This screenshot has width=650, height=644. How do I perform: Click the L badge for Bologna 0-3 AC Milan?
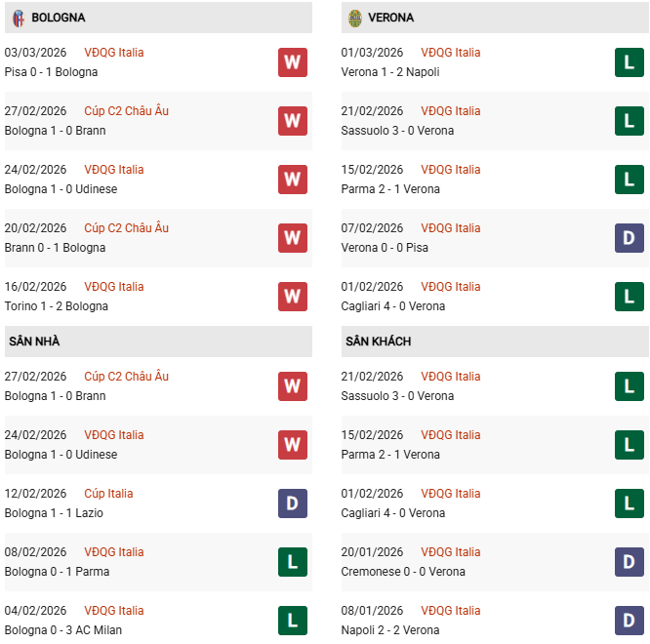coord(292,621)
